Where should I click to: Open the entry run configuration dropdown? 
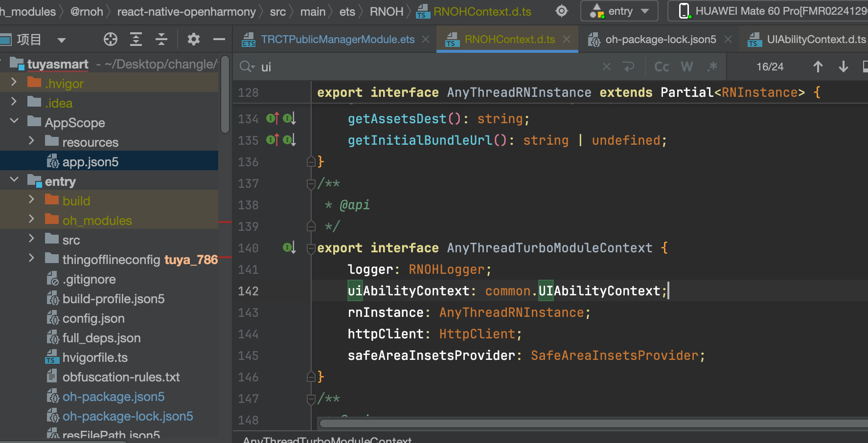coord(619,11)
